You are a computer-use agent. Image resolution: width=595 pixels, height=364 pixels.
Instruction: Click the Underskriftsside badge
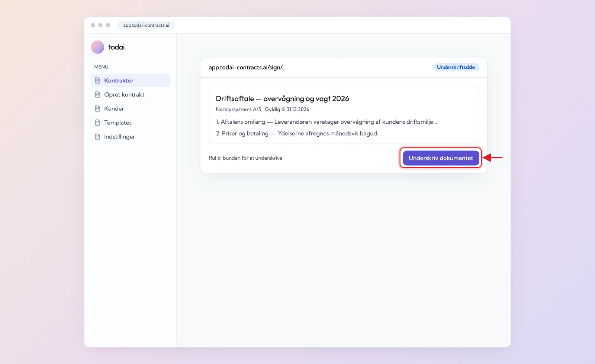pyautogui.click(x=456, y=67)
